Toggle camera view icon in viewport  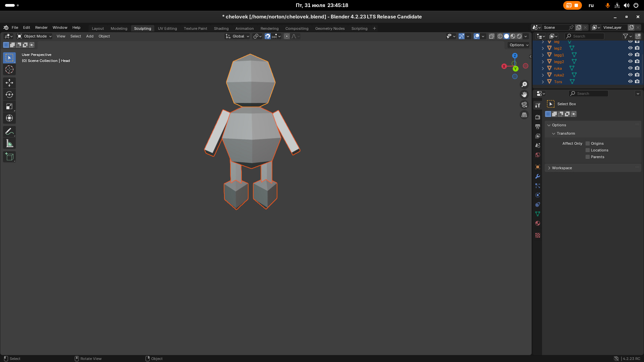(524, 105)
